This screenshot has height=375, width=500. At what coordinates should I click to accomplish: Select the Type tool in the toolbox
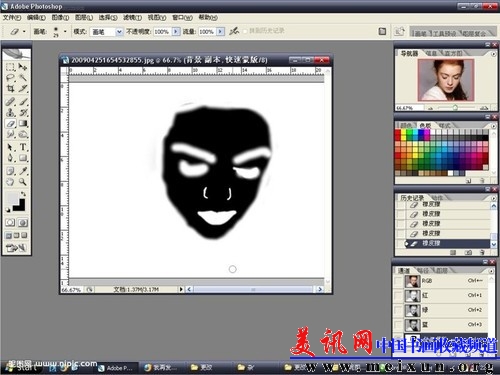coord(23,147)
